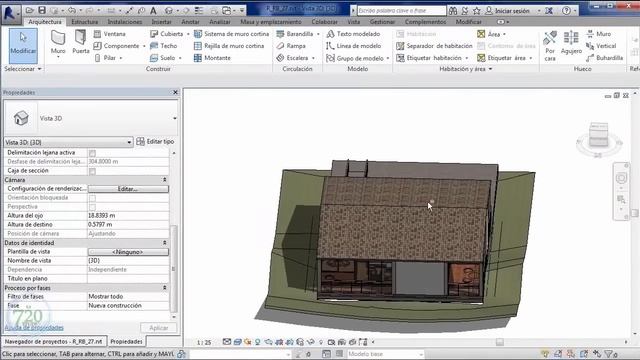This screenshot has height=360, width=640.
Task: Select the Barandilla railing tool
Action: click(x=295, y=34)
